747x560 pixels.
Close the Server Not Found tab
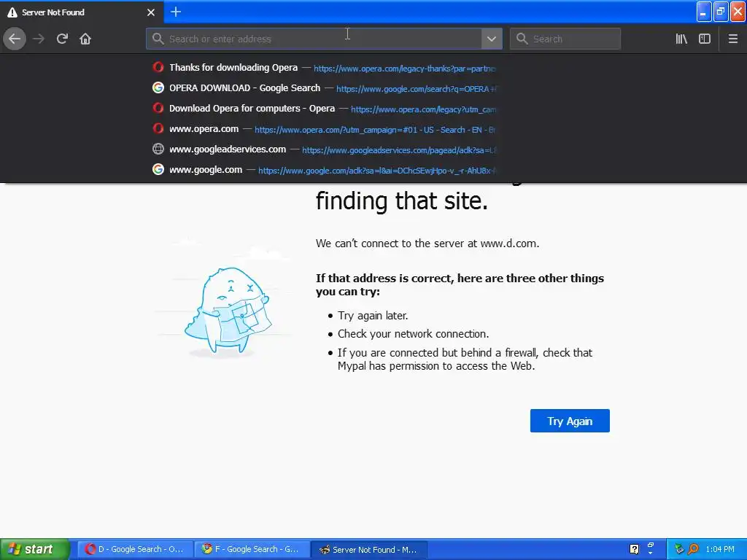tap(151, 12)
